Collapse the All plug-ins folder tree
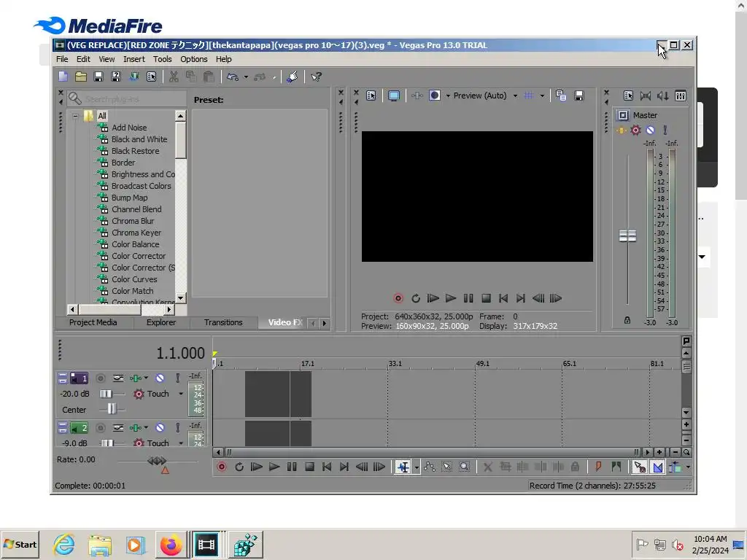 [x=75, y=116]
